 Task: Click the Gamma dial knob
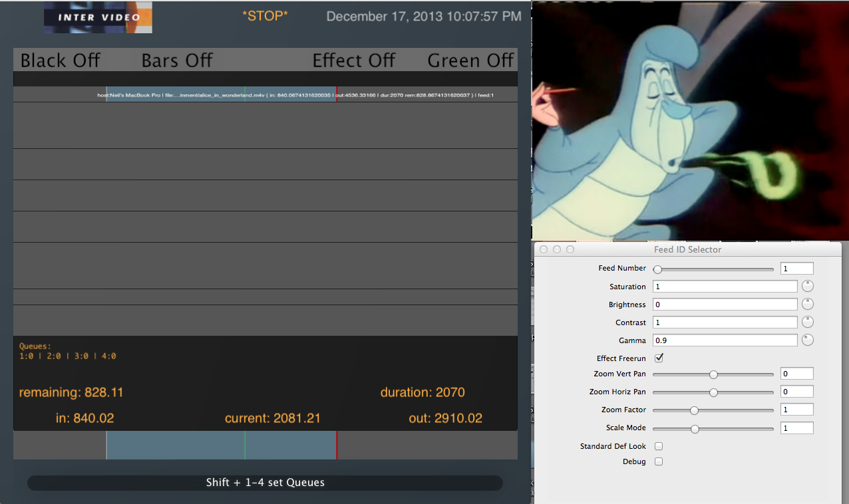(808, 340)
